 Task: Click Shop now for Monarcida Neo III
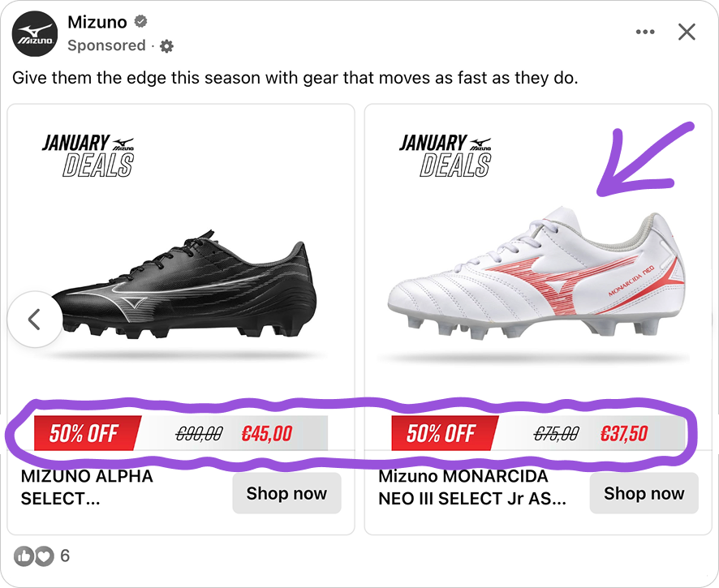tap(644, 493)
